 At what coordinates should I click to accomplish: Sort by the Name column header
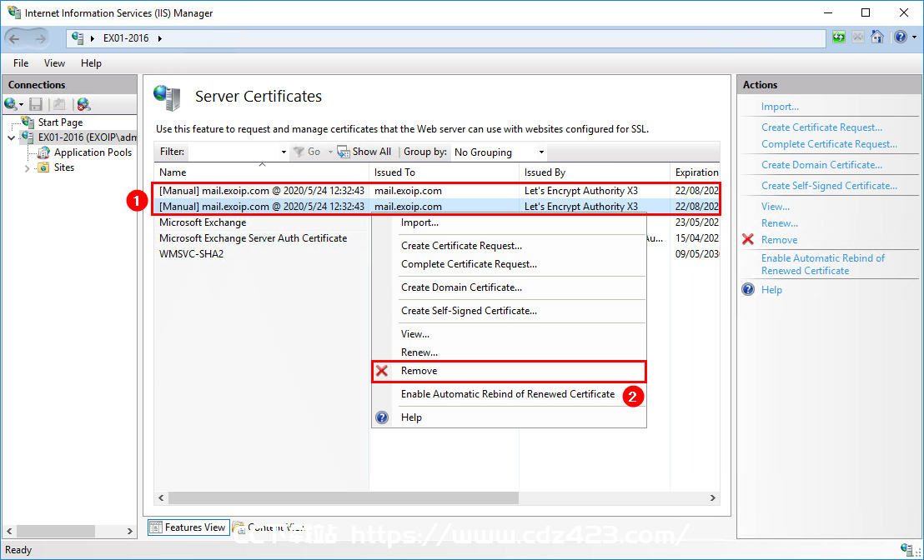tap(262, 172)
